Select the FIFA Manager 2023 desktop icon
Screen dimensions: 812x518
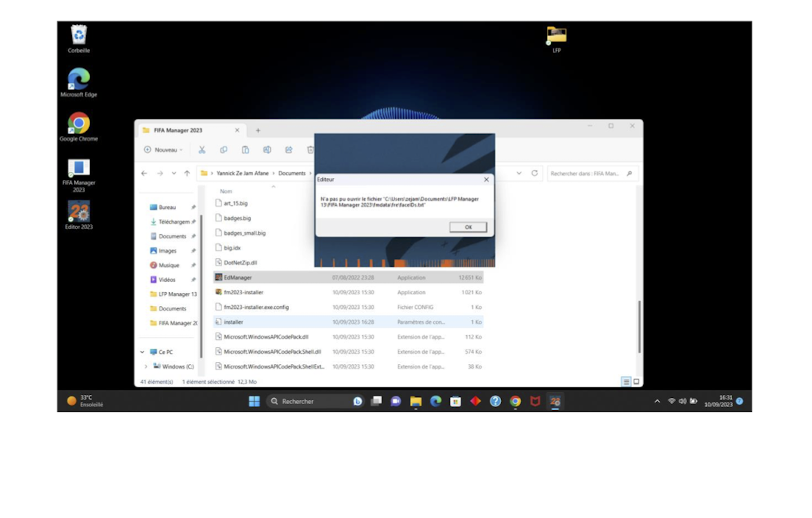point(78,175)
